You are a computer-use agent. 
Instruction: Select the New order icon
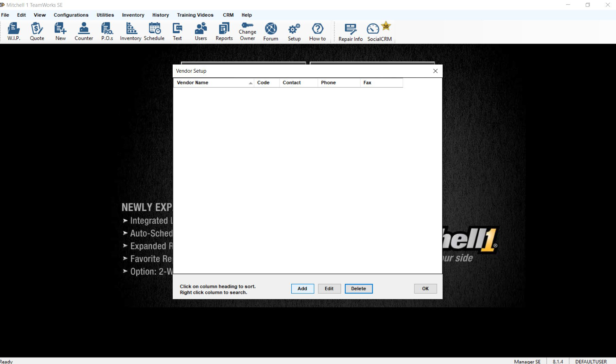tap(60, 31)
